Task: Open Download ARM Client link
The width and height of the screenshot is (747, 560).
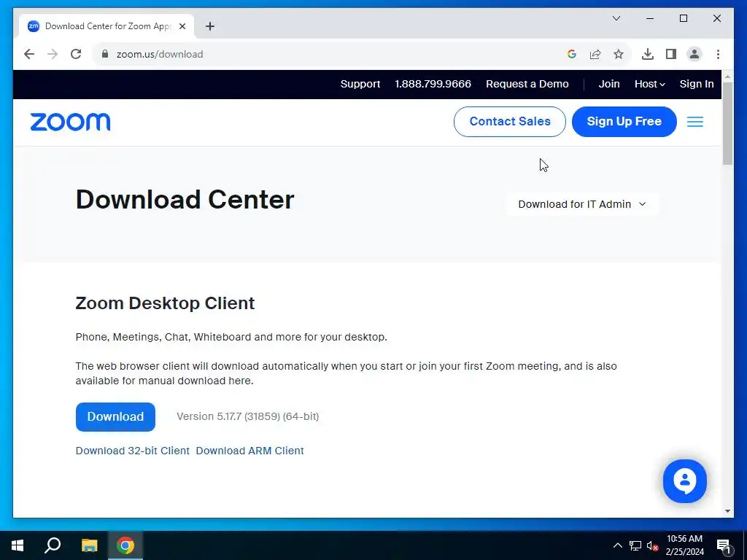Action: coord(249,451)
